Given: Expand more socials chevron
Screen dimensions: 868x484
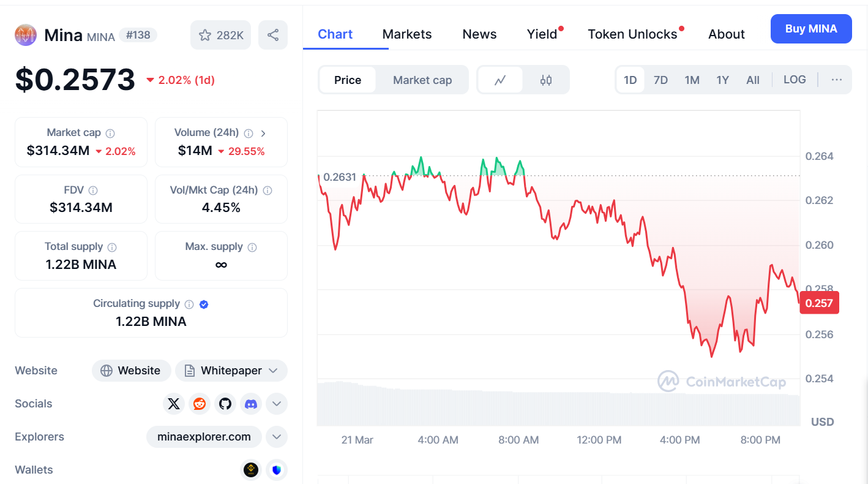Looking at the screenshot, I should click(x=277, y=404).
